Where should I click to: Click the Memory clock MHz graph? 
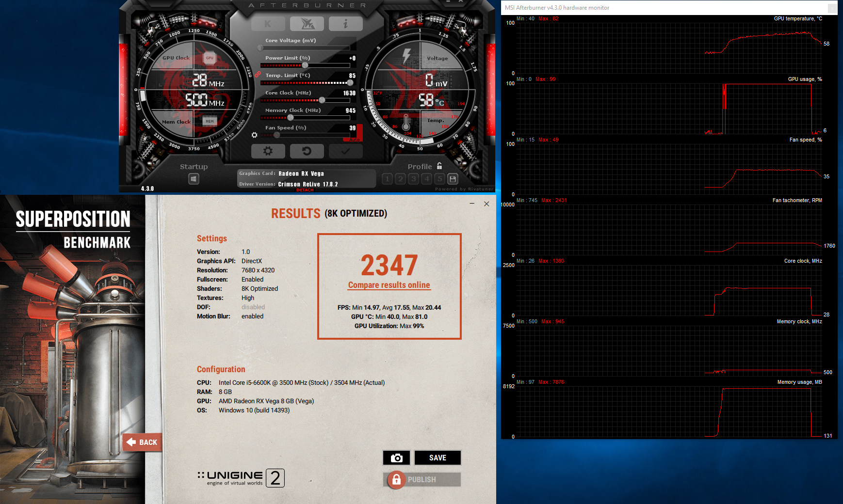point(668,351)
